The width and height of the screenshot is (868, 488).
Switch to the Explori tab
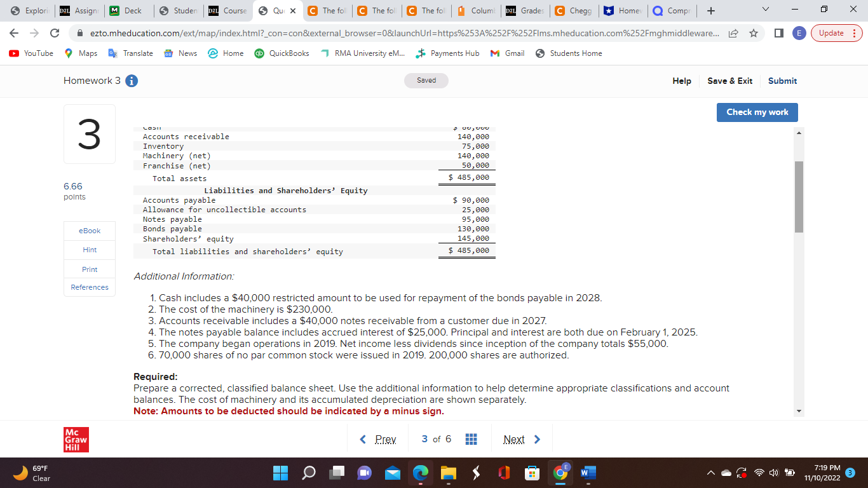point(31,11)
